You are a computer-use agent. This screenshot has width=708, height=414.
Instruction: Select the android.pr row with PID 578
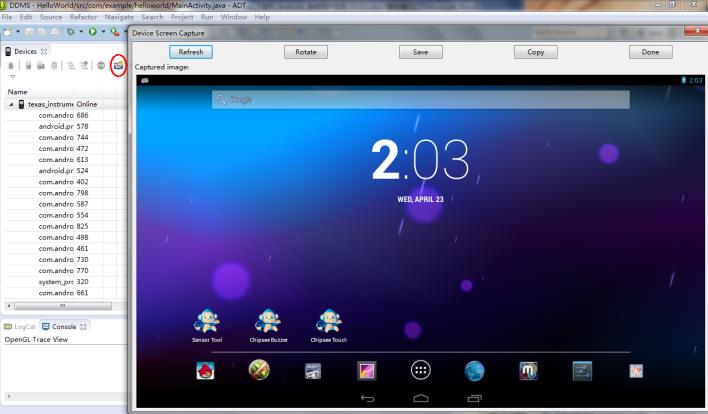[x=63, y=126]
